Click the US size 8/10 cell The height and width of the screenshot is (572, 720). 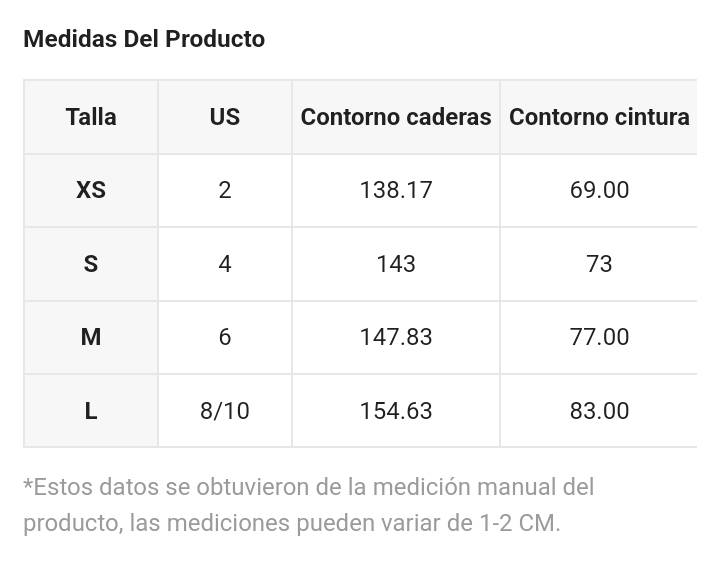(225, 411)
